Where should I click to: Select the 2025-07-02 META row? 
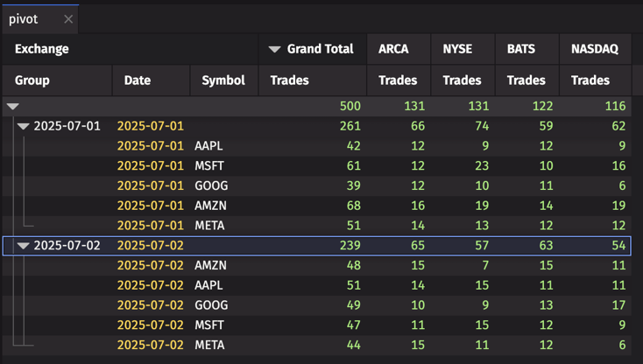[316, 345]
